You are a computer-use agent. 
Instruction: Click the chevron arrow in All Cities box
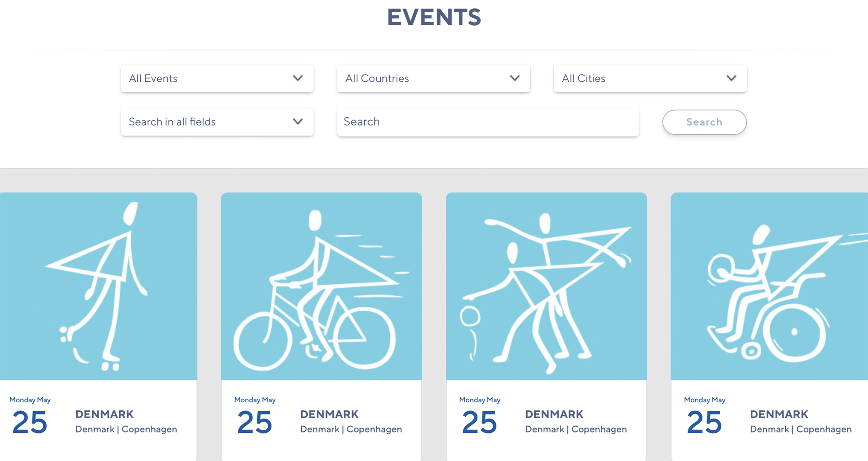click(x=731, y=78)
